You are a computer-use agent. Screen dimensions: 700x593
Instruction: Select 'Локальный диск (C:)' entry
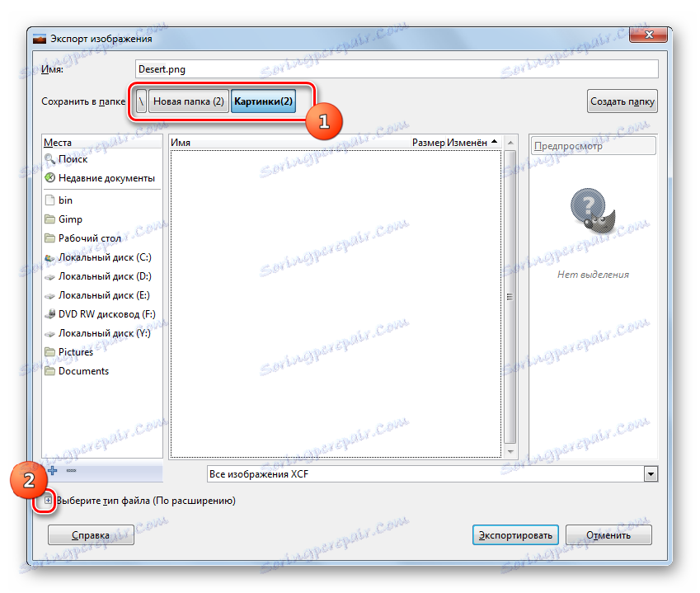pyautogui.click(x=105, y=257)
